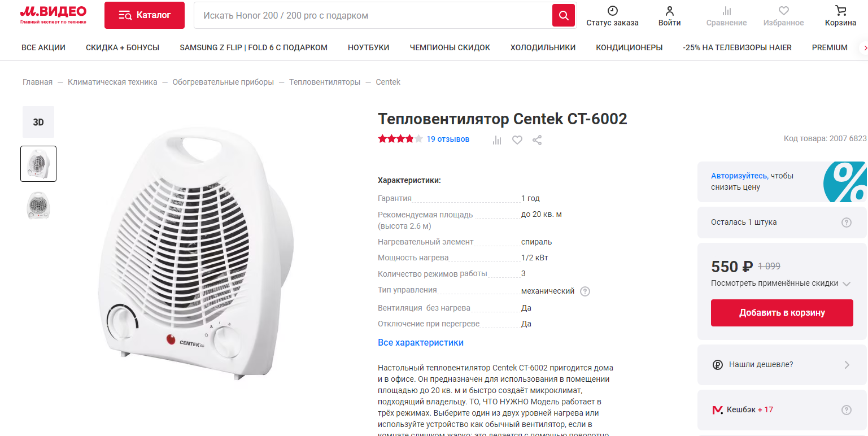868x436 pixels.
Task: Open the cart icon (Корзина)
Action: 840,11
